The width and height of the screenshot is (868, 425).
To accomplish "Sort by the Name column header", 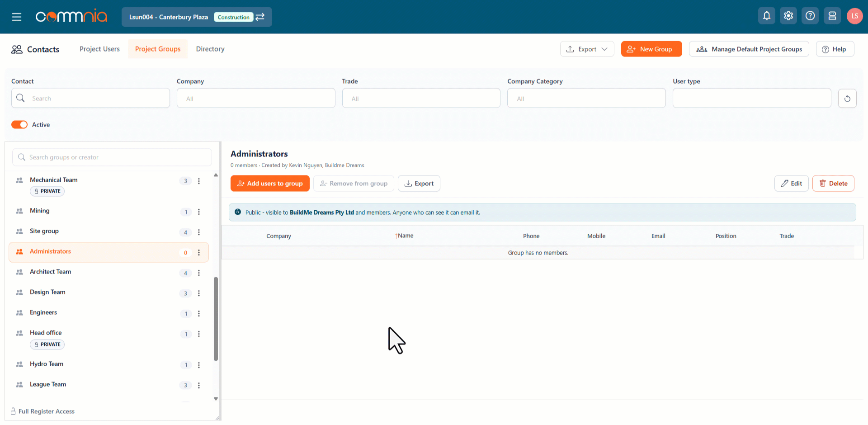I will 404,236.
